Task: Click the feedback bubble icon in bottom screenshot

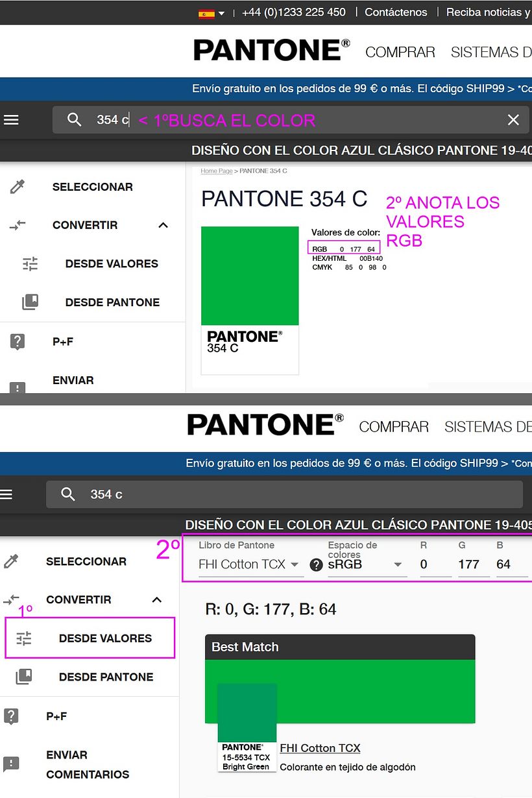Action: (11, 764)
